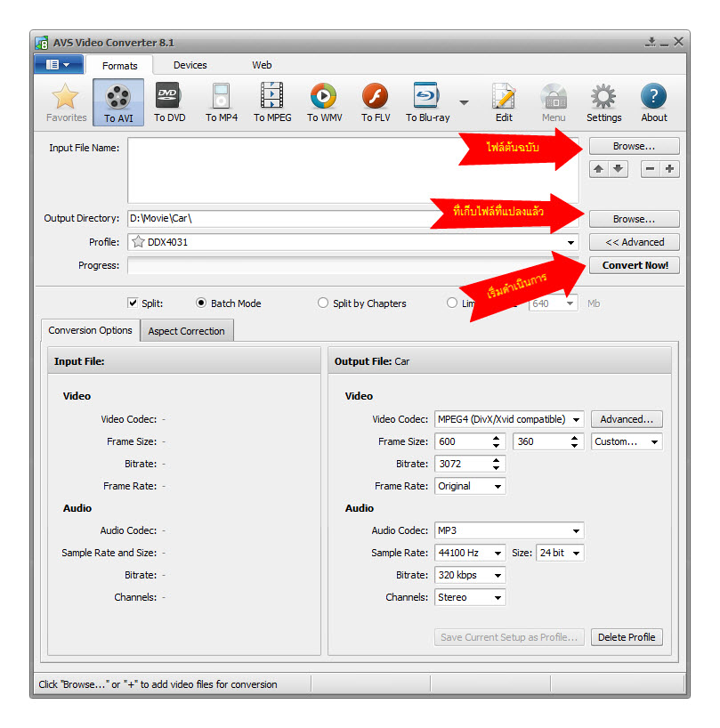Select the To MPEG format icon
720x728 pixels.
click(x=272, y=102)
